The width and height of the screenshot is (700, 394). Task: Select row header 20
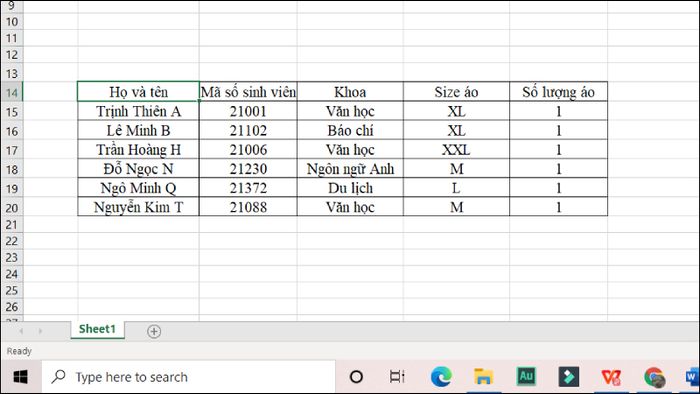(x=12, y=207)
